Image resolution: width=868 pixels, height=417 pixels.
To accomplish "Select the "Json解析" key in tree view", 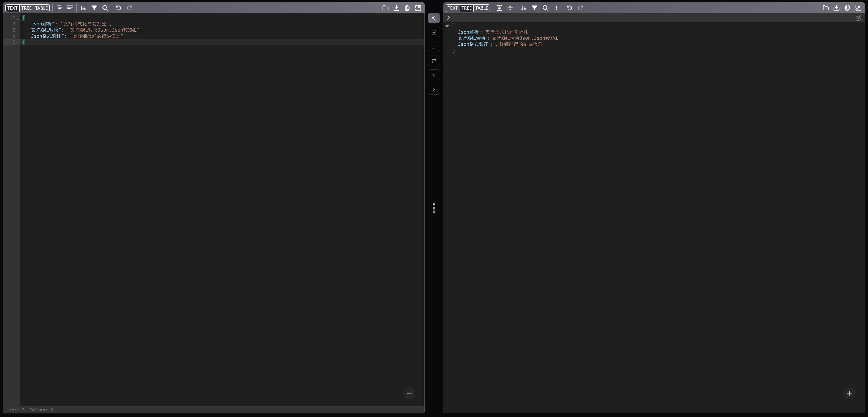I will (468, 32).
